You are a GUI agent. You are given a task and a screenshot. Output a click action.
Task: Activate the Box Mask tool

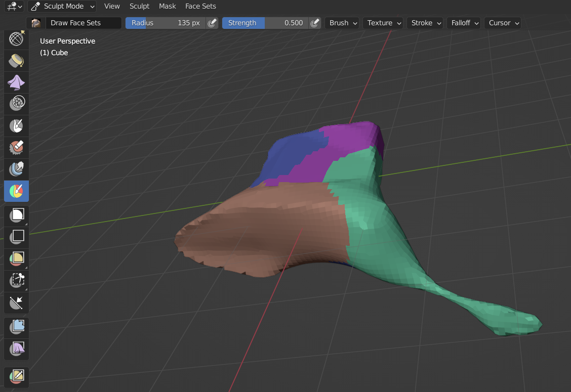tap(16, 215)
